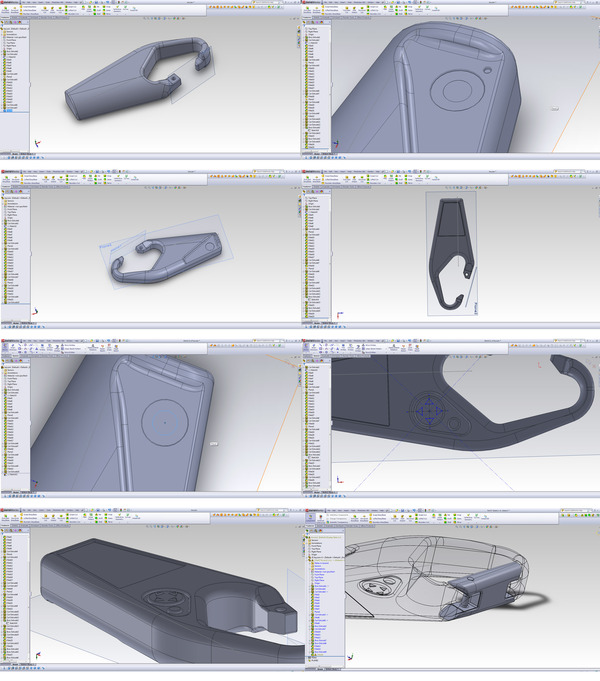Click the last feature icon in the top-left tree
The width and height of the screenshot is (600, 681).
coord(4,110)
